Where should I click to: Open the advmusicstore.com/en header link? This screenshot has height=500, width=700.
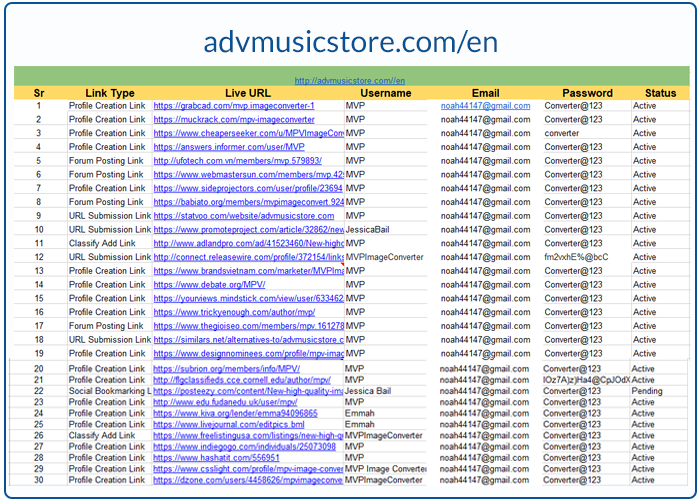tap(350, 80)
